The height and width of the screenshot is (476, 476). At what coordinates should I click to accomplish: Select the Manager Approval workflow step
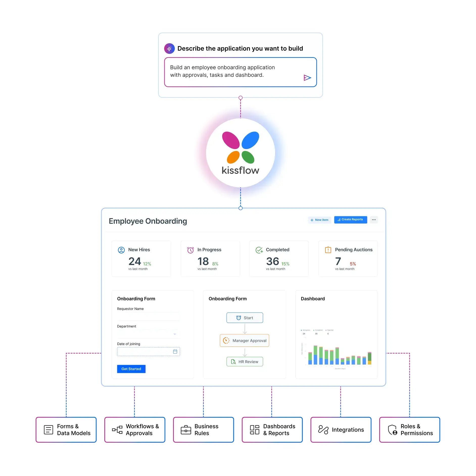pyautogui.click(x=245, y=341)
